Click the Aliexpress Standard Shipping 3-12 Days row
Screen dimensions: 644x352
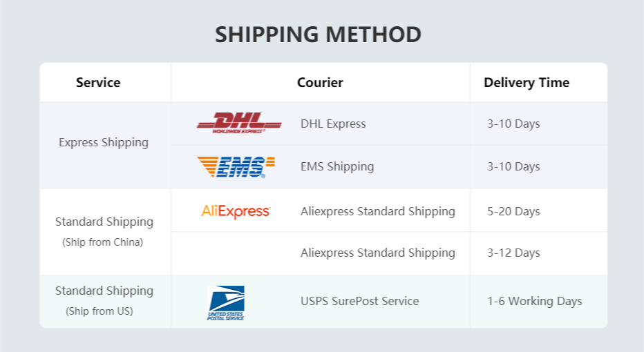tap(377, 253)
